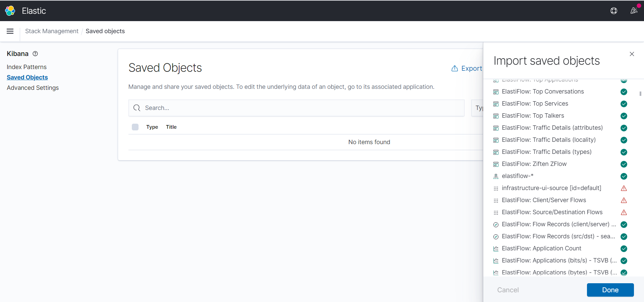Navigate to Stack Management breadcrumb
Image resolution: width=644 pixels, height=302 pixels.
coord(52,31)
